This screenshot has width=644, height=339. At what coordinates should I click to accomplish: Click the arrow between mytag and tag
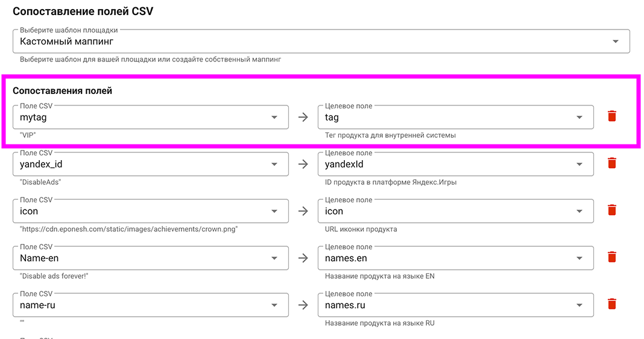point(303,117)
